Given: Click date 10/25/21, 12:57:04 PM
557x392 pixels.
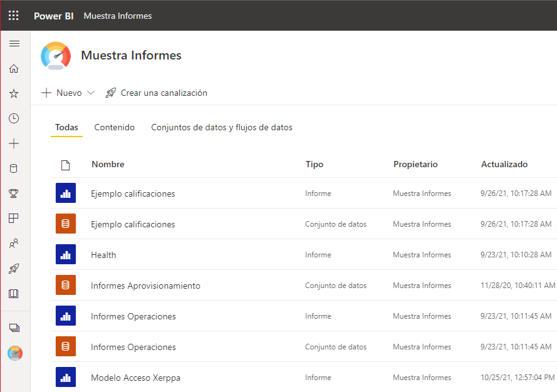Looking at the screenshot, I should click(x=518, y=378).
